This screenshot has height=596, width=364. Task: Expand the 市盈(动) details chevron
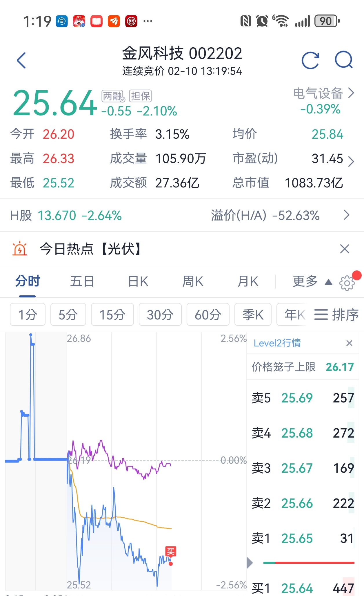coord(351,162)
